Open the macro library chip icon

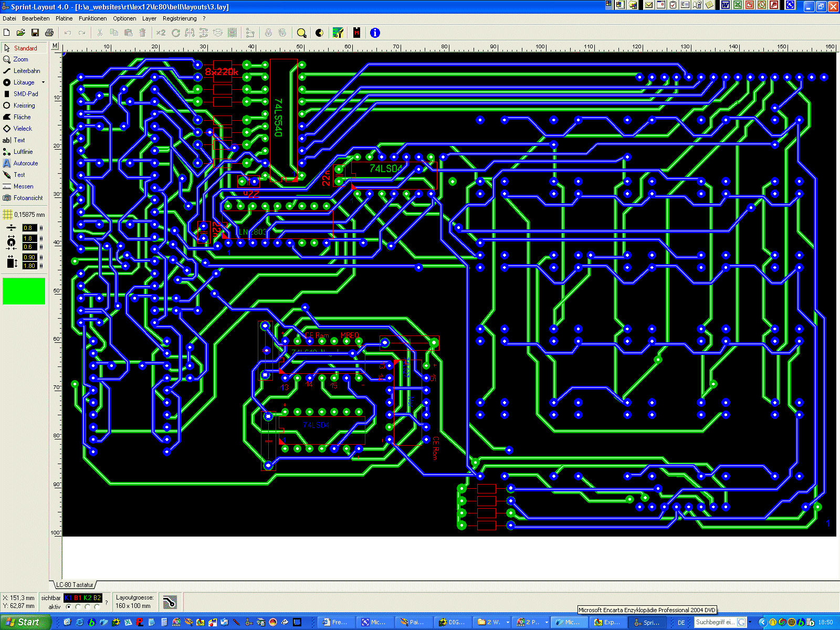[357, 33]
